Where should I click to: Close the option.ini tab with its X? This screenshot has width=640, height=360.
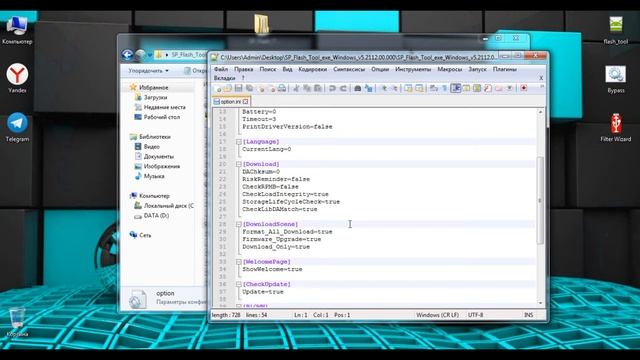245,102
